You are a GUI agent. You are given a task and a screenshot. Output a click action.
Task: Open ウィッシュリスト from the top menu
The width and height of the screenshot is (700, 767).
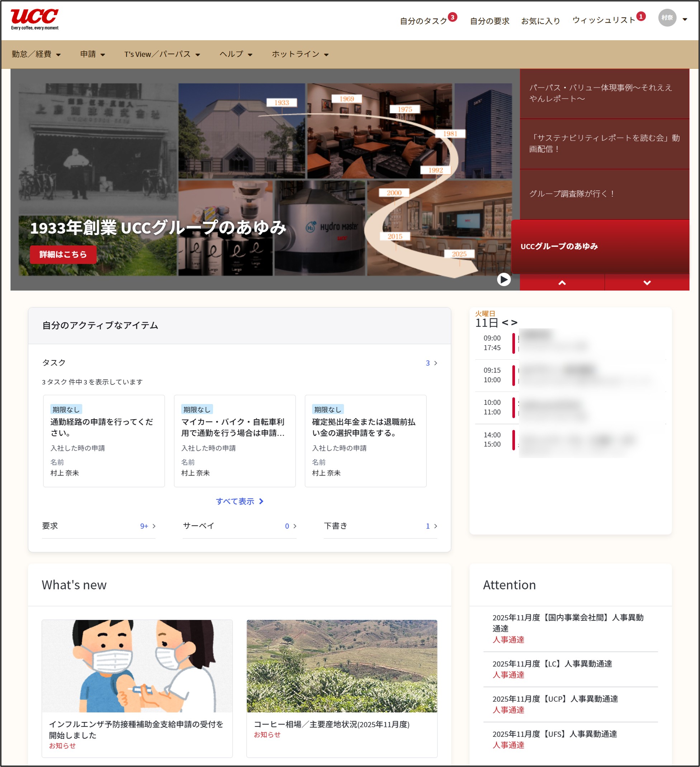[603, 20]
